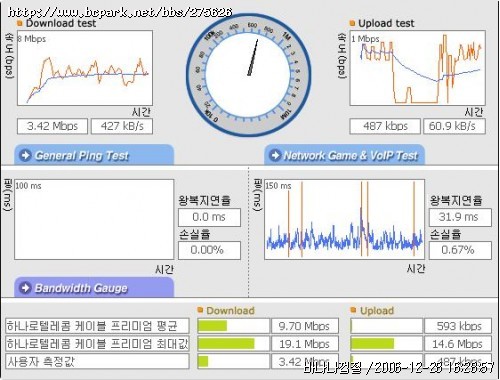The image size is (500, 380).
Task: Click the 8 Mbps scale label on download graph
Action: point(32,39)
